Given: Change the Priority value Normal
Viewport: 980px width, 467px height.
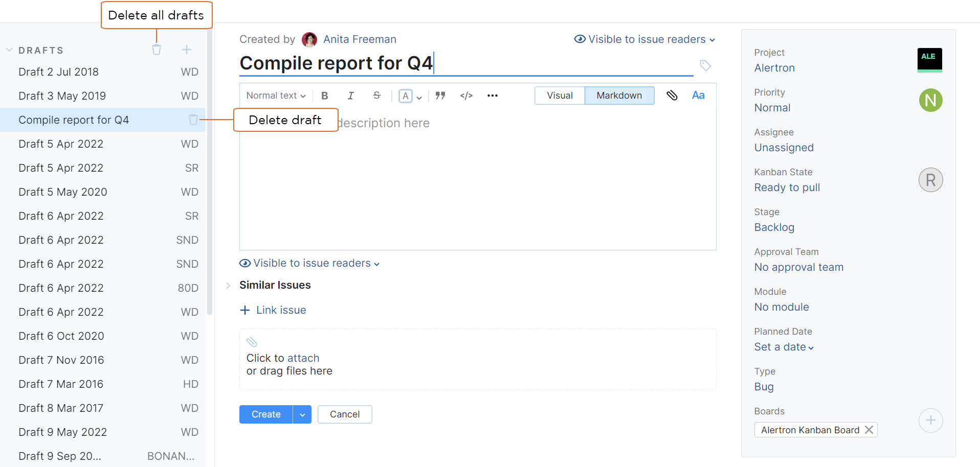Looking at the screenshot, I should coord(772,108).
